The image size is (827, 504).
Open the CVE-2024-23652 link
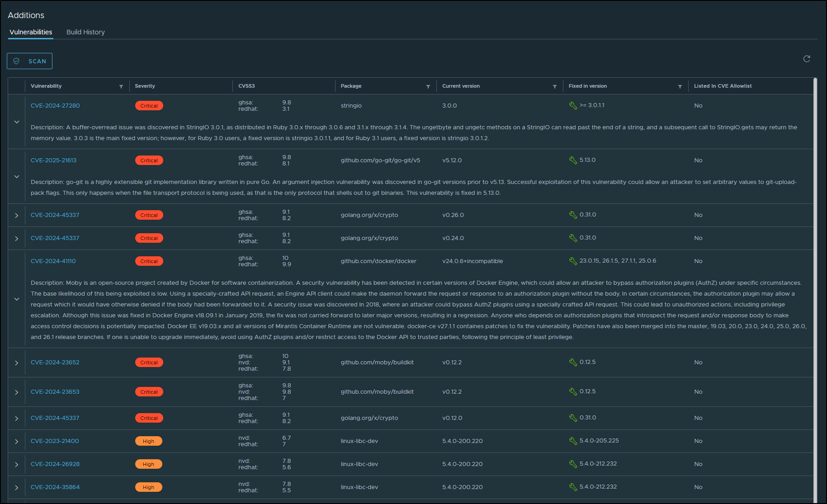click(x=55, y=363)
